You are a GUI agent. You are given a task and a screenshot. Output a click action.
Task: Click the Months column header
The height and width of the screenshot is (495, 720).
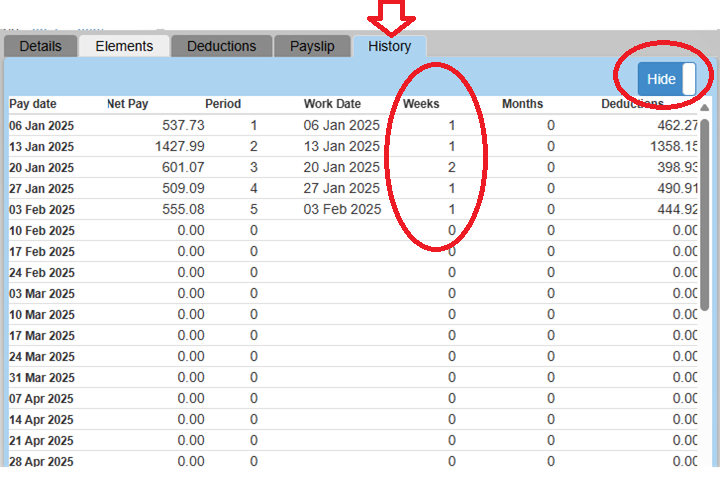pos(522,104)
